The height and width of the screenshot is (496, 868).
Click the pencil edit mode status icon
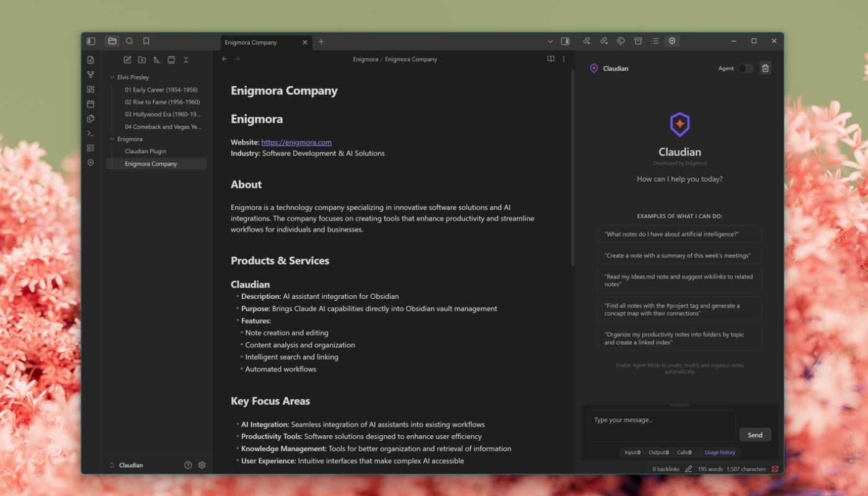point(688,469)
